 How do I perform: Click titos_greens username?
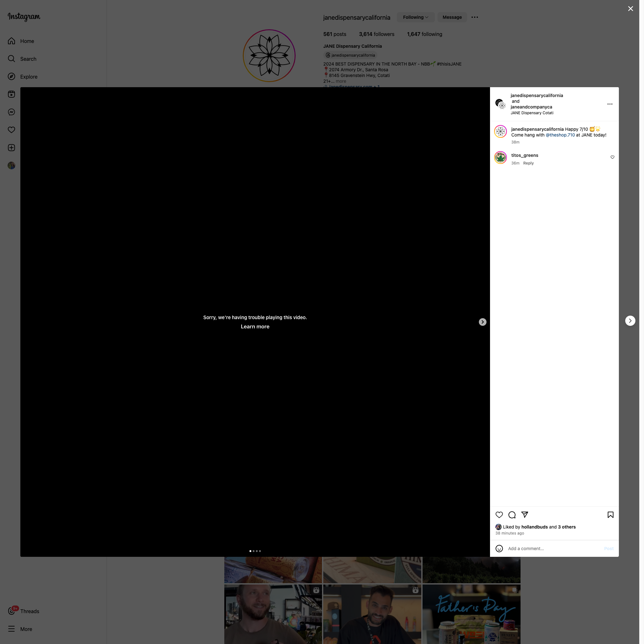click(x=525, y=155)
